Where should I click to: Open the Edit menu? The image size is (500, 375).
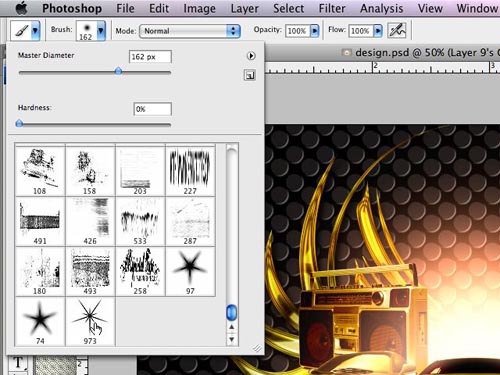(159, 8)
